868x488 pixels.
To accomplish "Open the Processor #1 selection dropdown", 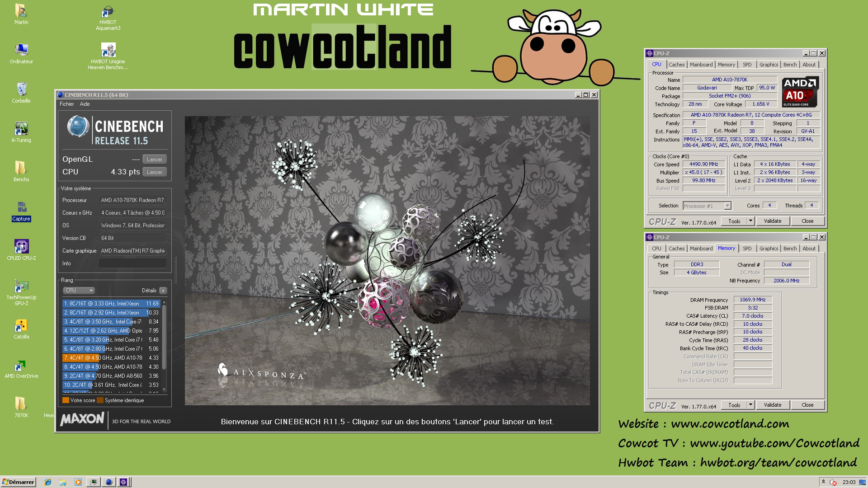I will coord(707,206).
